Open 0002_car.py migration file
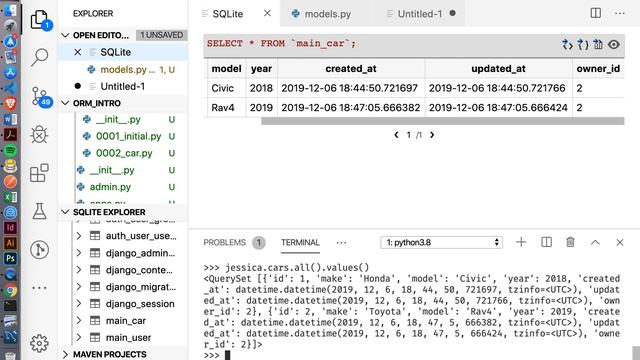The image size is (640, 360). coord(124,153)
